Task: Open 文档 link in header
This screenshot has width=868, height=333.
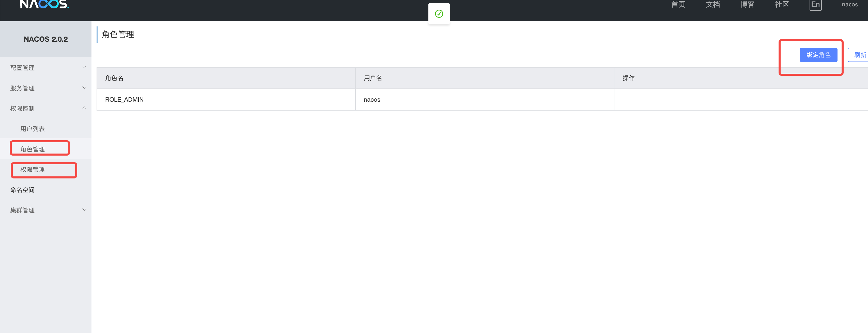Action: coord(713,4)
